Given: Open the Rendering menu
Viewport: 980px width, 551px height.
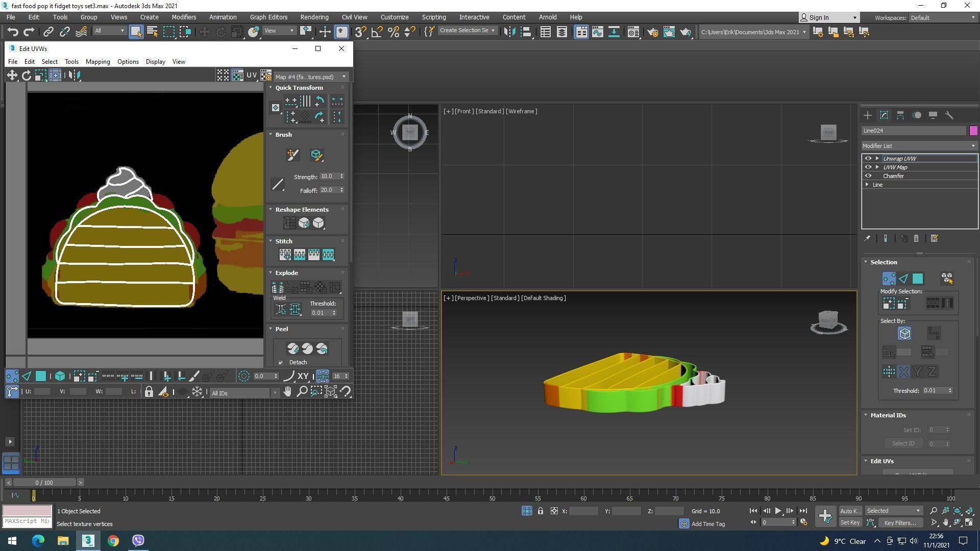Looking at the screenshot, I should [314, 17].
